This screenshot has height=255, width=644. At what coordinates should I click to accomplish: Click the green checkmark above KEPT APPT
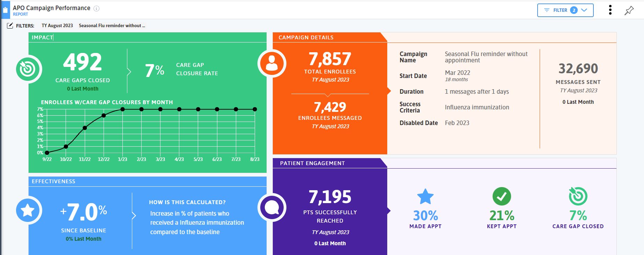click(502, 196)
